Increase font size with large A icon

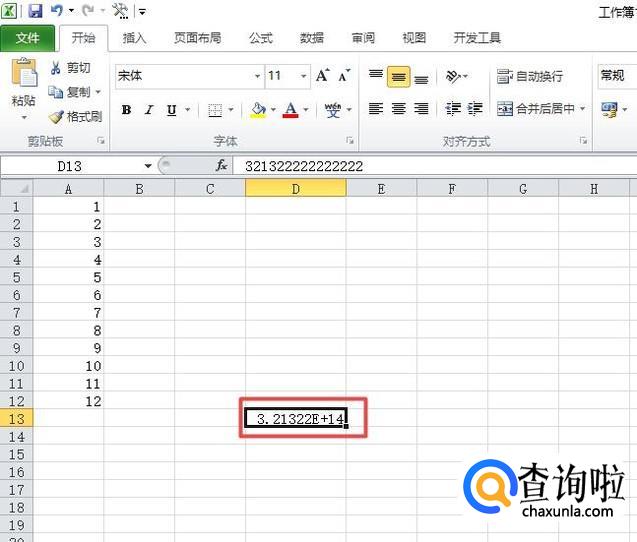323,75
